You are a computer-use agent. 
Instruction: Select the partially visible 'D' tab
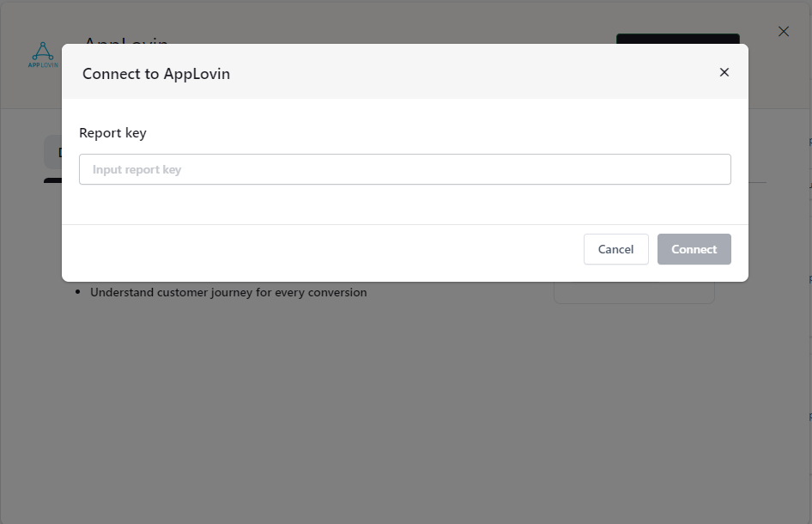click(62, 152)
